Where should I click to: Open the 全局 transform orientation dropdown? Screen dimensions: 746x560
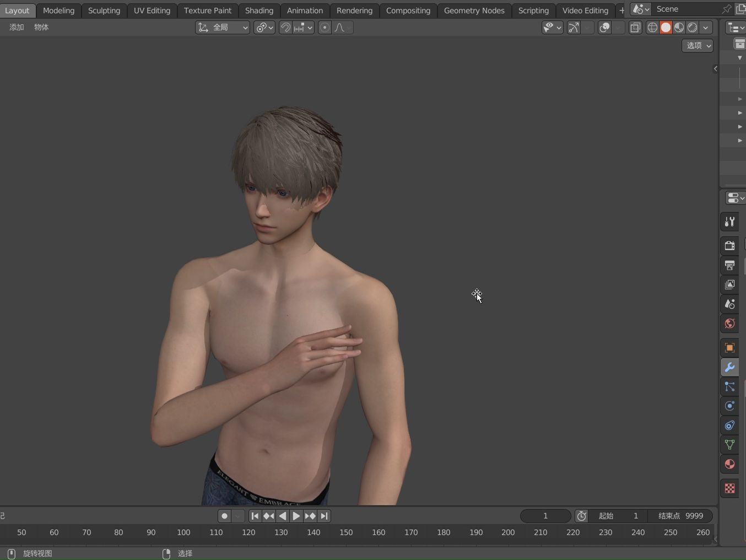(x=223, y=28)
